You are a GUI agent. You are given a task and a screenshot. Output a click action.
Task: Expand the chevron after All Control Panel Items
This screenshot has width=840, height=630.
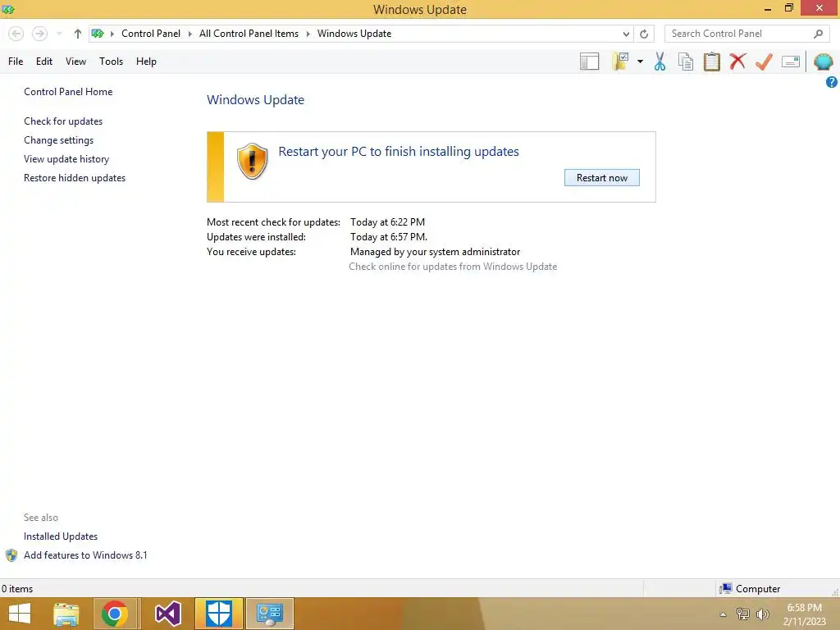(x=308, y=34)
